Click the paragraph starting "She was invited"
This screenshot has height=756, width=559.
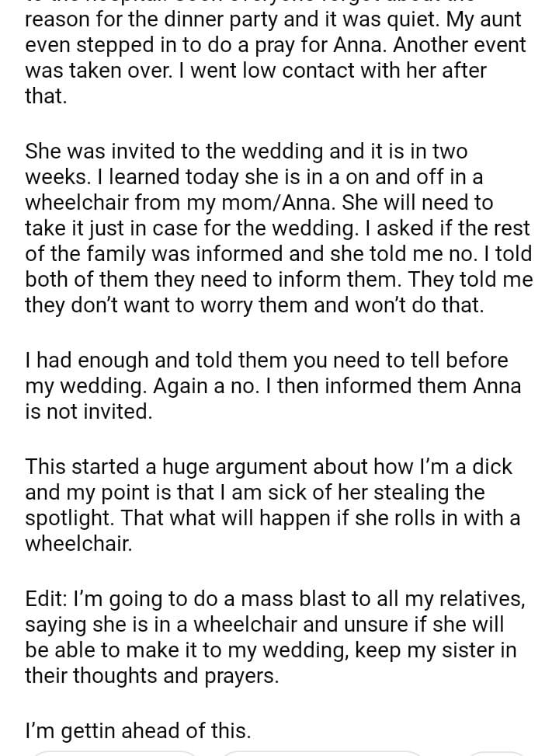click(x=277, y=228)
